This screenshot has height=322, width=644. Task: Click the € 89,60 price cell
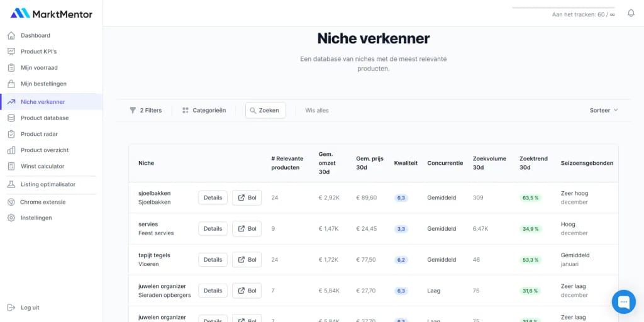tap(367, 197)
